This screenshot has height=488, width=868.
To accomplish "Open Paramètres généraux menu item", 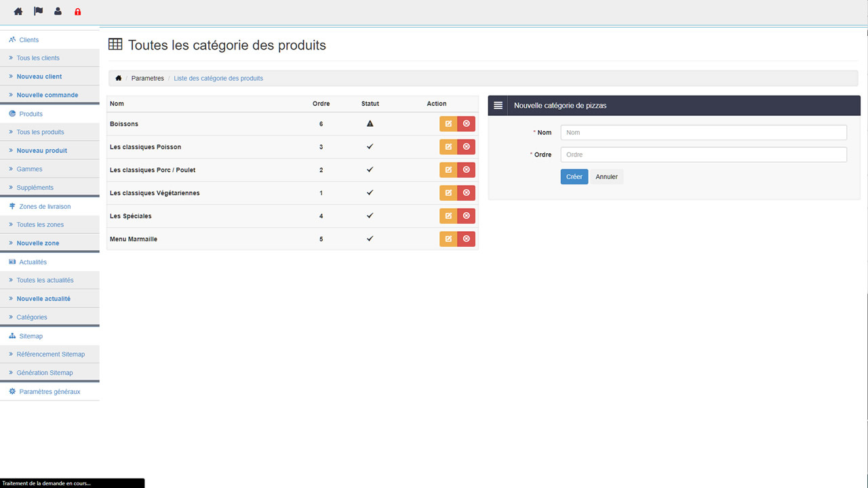I will point(49,392).
